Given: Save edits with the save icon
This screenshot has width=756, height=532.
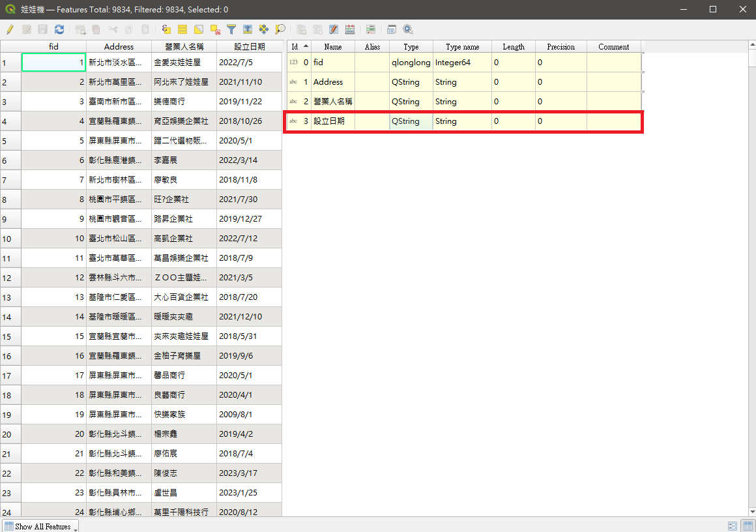Looking at the screenshot, I should 42,29.
